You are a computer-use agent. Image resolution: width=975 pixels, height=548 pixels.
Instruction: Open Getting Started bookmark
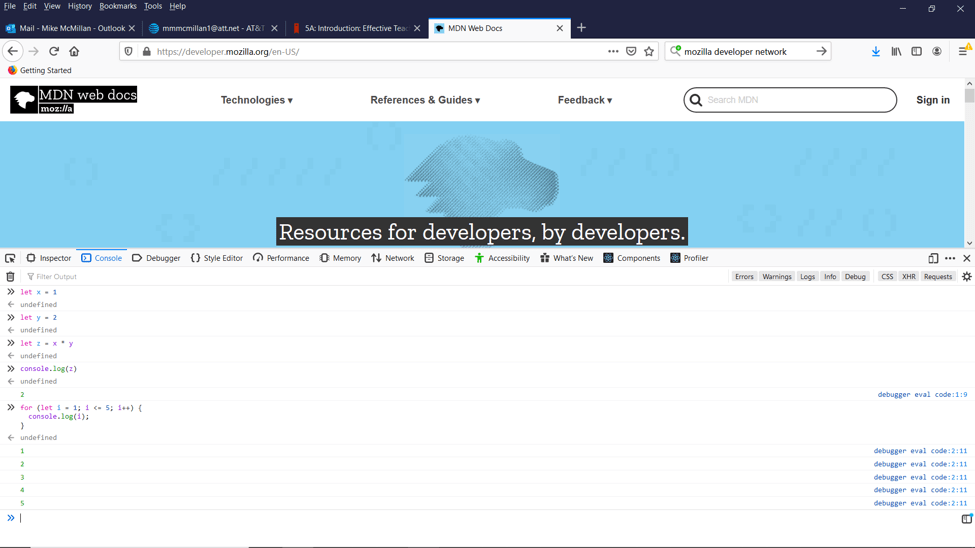[40, 70]
